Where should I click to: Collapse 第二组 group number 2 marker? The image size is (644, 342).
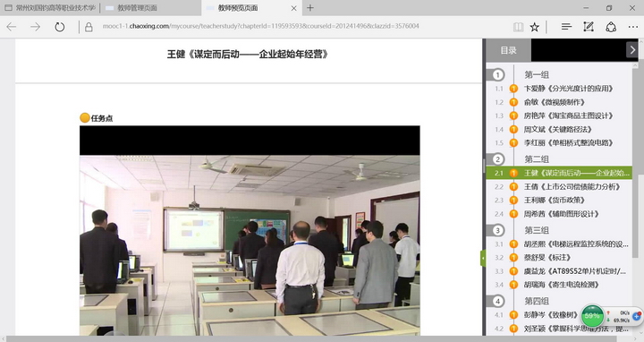[x=498, y=159]
